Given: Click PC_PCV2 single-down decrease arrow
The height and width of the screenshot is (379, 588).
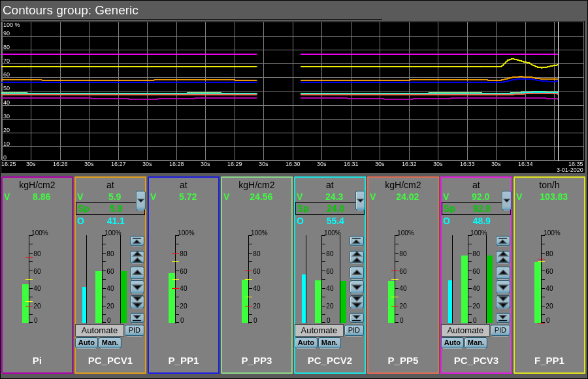Looking at the screenshot, I should pos(356,287).
